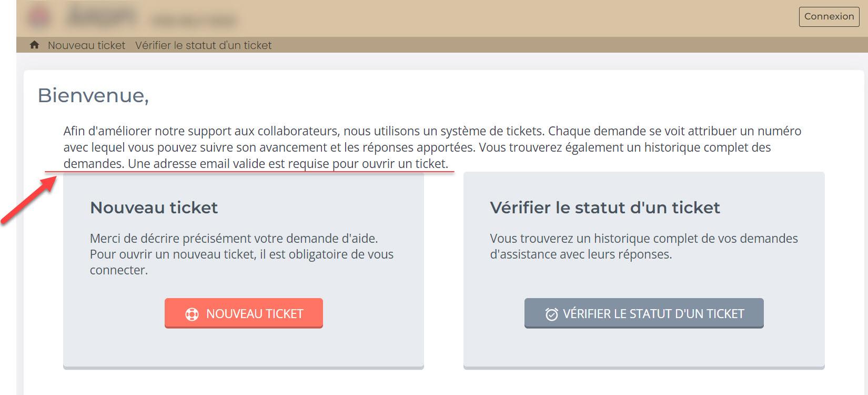Click the blurred site name in header
The width and height of the screenshot is (868, 395).
click(x=100, y=17)
